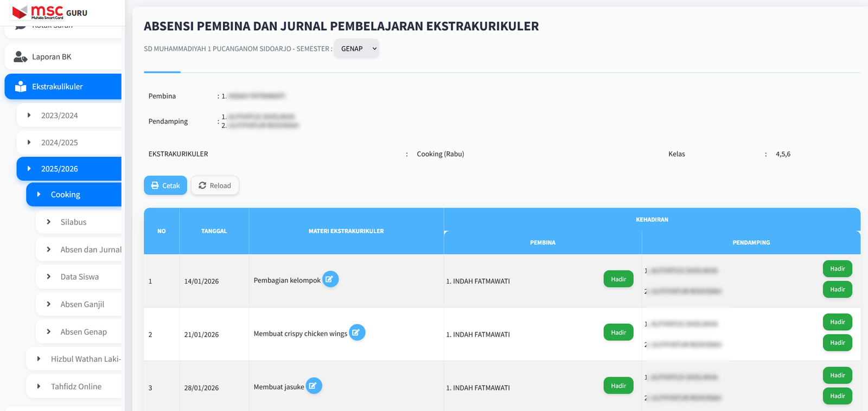Click the PEMBINA sub-header
The width and height of the screenshot is (868, 411).
542,242
